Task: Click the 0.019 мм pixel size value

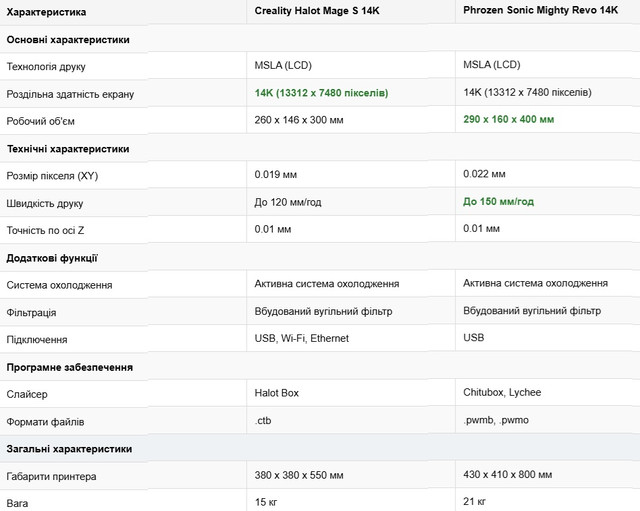Action: (x=276, y=174)
